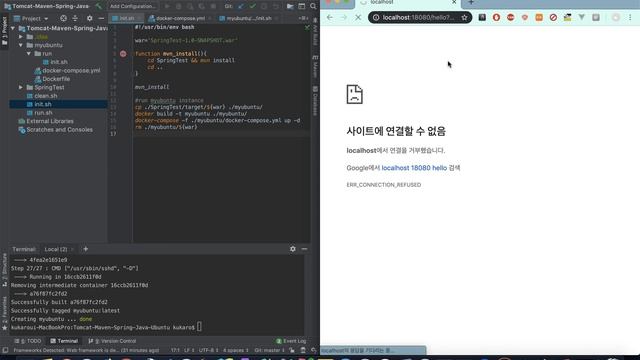Click the Run play icon

(167, 6)
